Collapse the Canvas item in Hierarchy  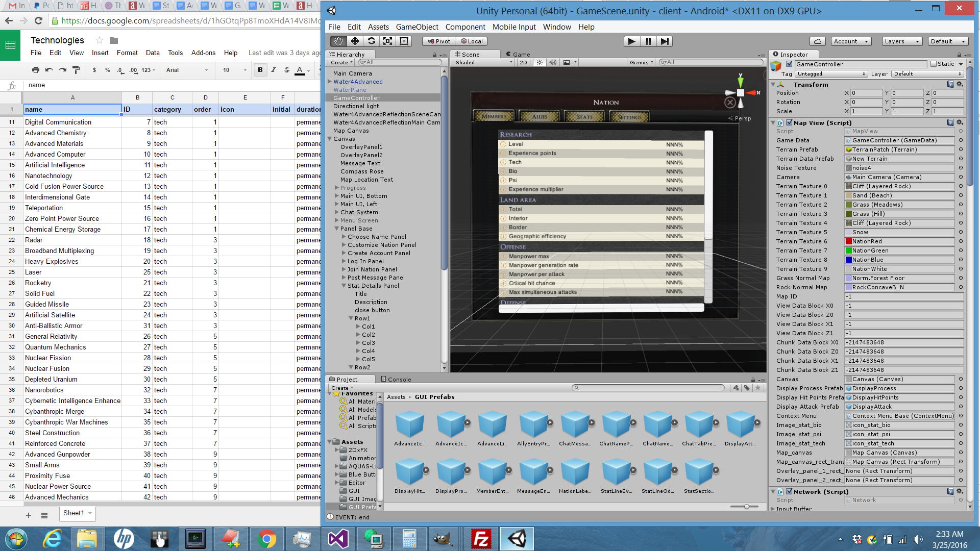click(x=330, y=139)
